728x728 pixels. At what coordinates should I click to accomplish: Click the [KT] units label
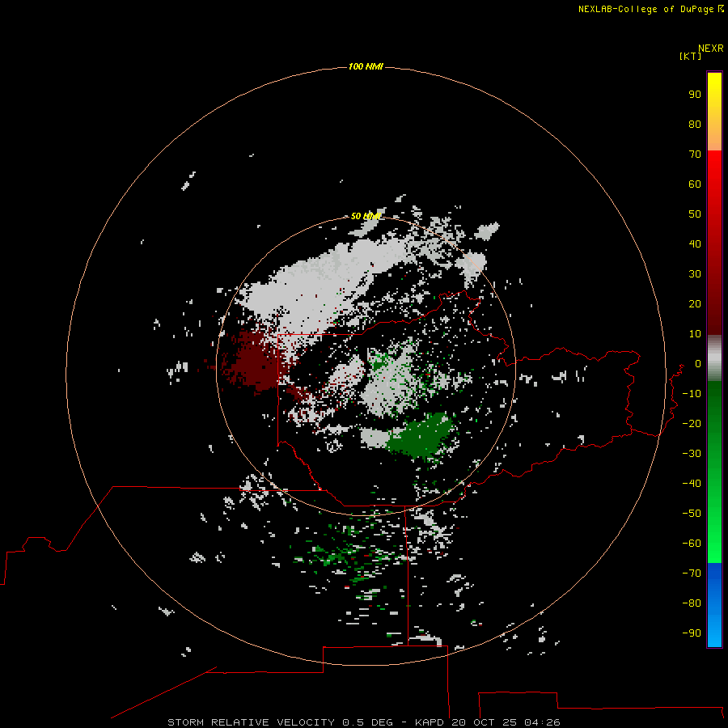point(690,56)
